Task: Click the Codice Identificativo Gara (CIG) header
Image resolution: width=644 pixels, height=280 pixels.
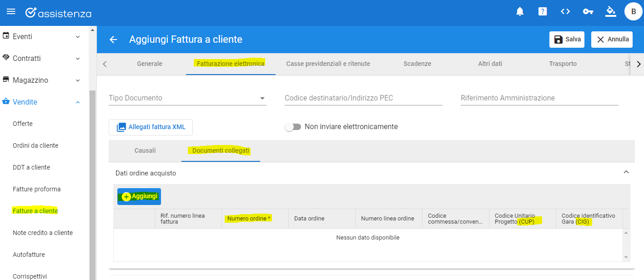Action: (589, 219)
